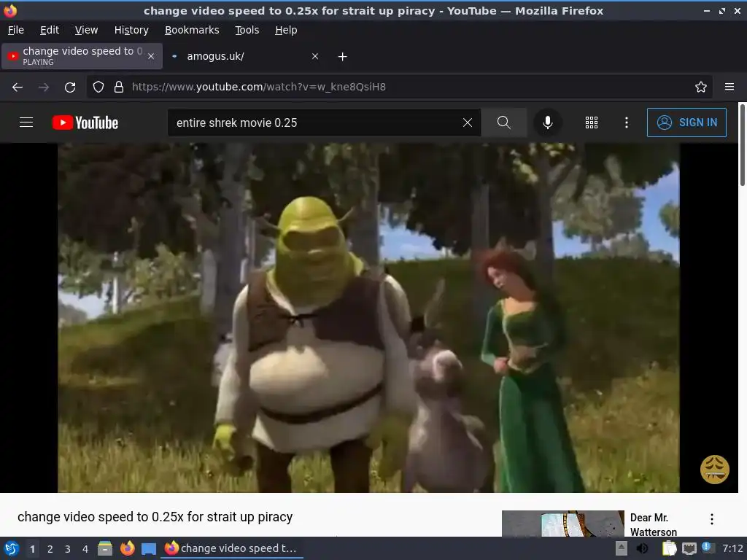Open the Tools menu
This screenshot has height=560, width=747.
coord(247,30)
